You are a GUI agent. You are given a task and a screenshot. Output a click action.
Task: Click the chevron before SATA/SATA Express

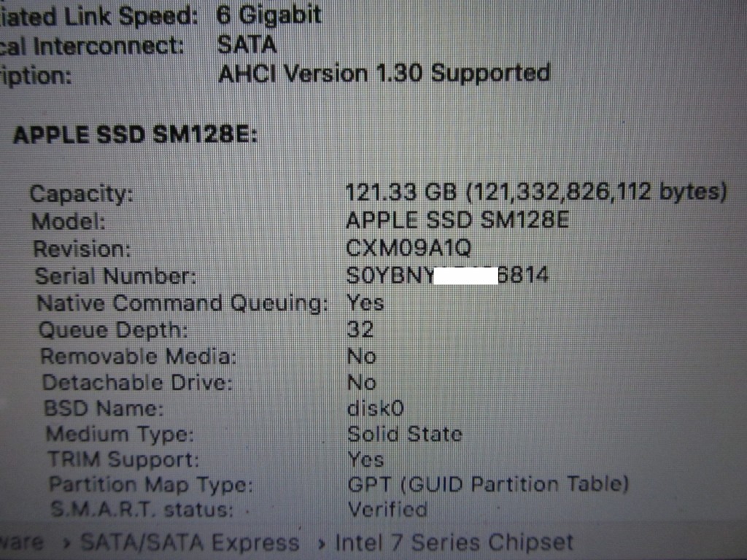(66, 543)
